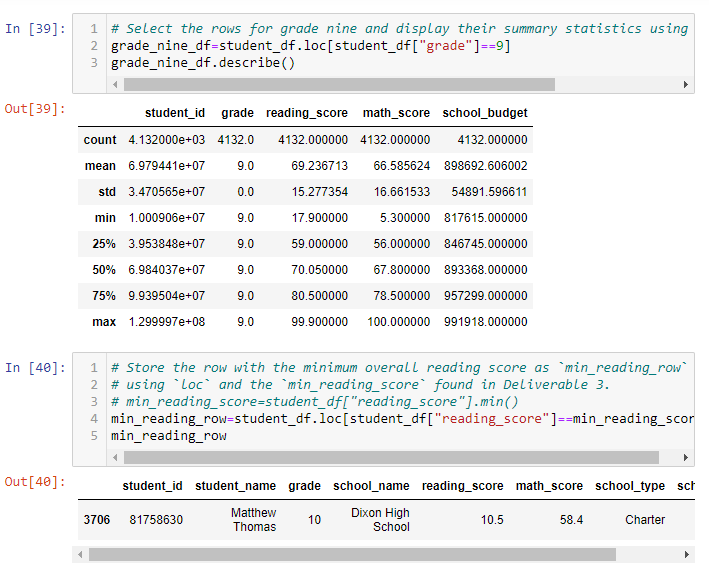Click the 'count' row label
Screen dimensions: 709x572
[99, 140]
